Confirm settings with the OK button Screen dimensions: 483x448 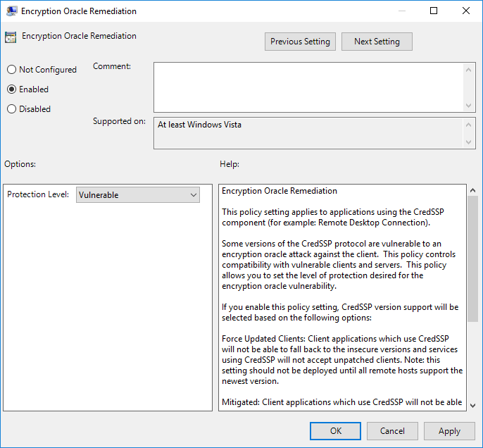[336, 431]
